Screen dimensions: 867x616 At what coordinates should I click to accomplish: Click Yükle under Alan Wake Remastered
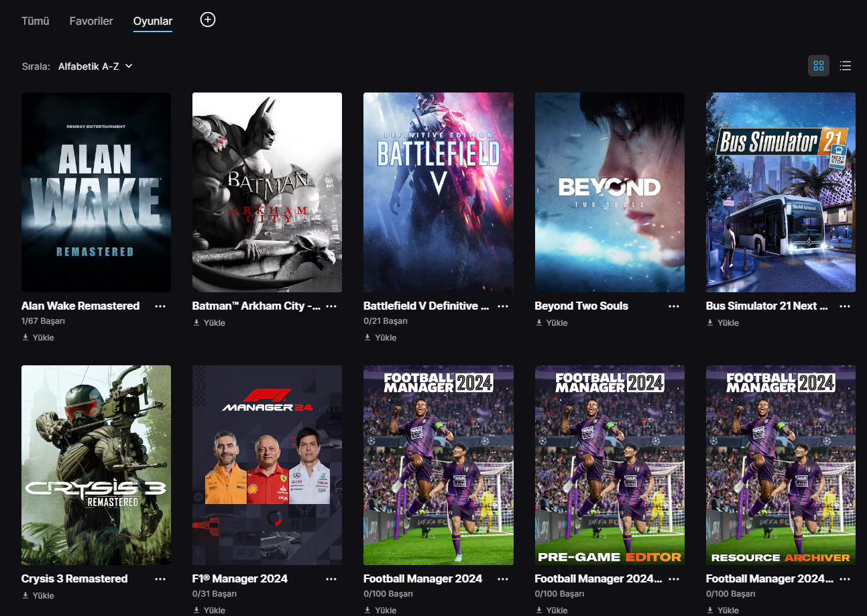[38, 338]
